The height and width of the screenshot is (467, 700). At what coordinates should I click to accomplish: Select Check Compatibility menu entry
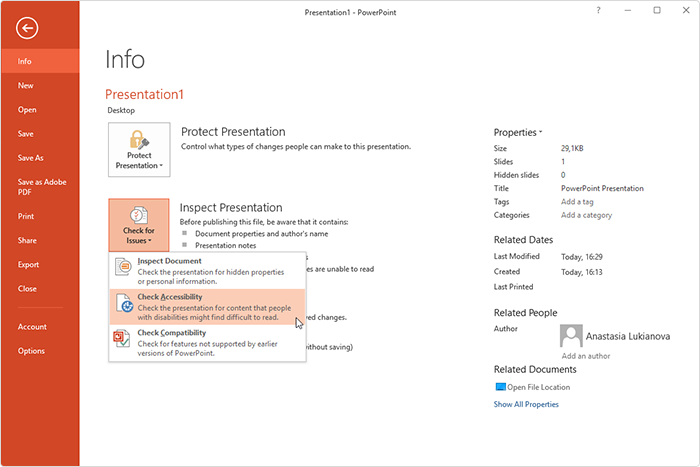(x=208, y=342)
